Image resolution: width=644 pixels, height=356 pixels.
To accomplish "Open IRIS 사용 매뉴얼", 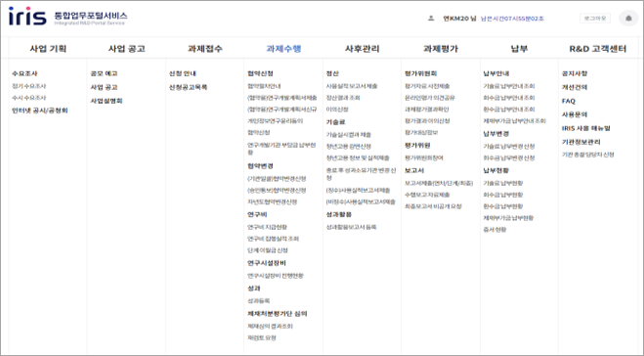I will point(586,128).
